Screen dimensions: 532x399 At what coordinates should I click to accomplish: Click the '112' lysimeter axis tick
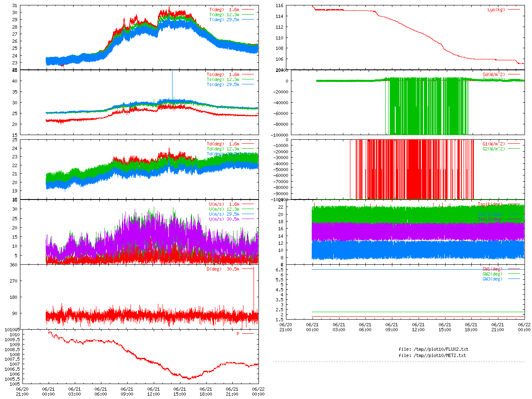tap(279, 27)
